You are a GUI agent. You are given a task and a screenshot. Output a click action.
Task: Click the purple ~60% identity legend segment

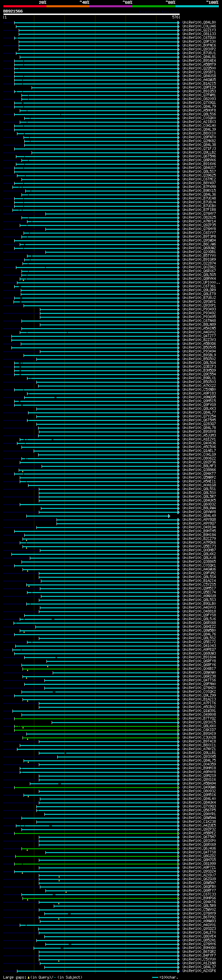(111, 6)
